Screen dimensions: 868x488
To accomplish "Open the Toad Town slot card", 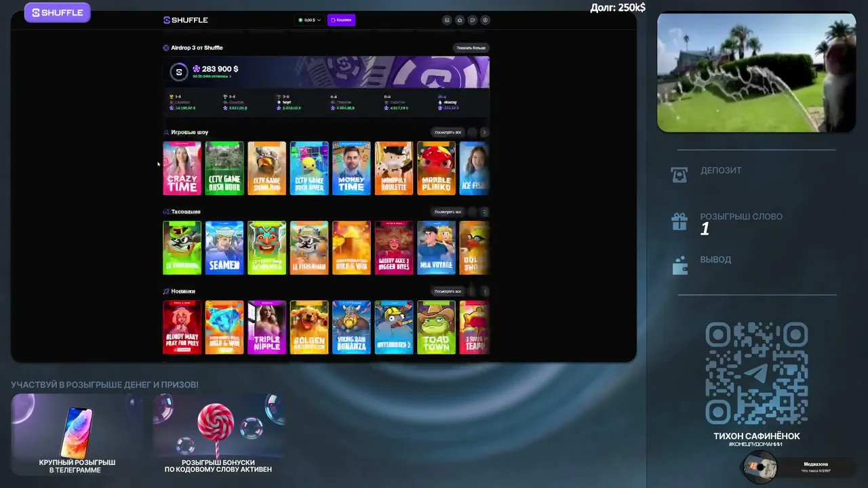I will coord(436,327).
